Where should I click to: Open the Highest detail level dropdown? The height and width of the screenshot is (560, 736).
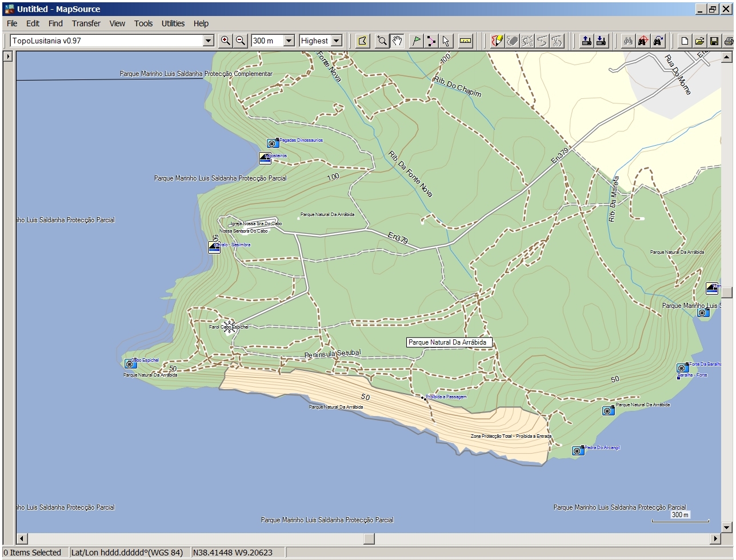point(337,41)
